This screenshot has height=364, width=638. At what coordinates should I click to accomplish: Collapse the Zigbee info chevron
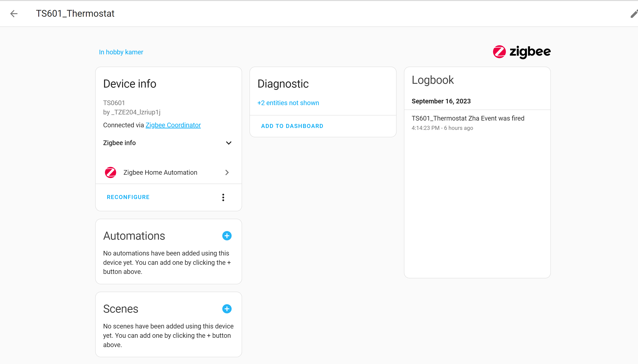[228, 143]
